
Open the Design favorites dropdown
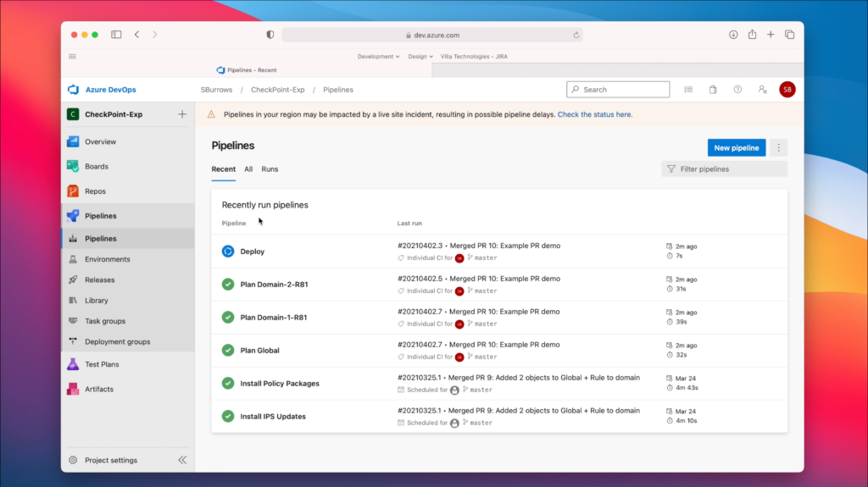[420, 57]
